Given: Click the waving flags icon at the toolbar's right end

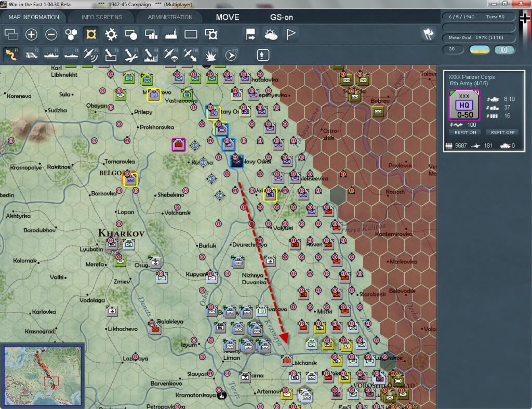Looking at the screenshot, I should click(428, 34).
